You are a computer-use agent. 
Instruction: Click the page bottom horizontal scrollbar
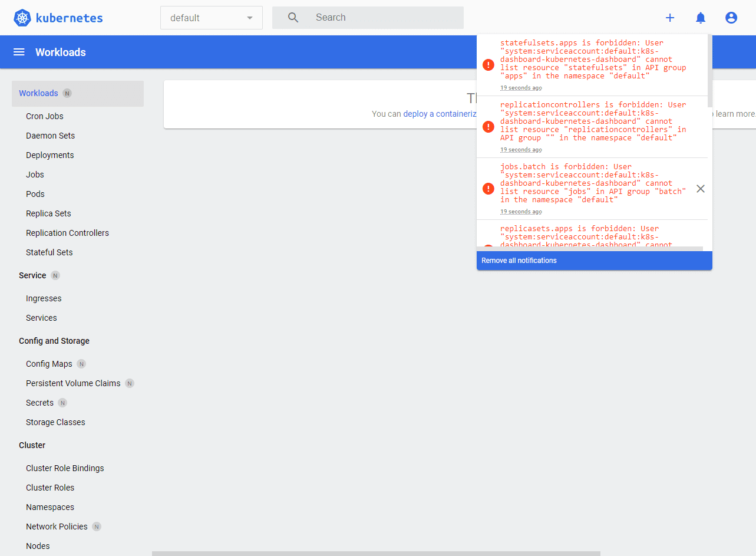pos(376,554)
